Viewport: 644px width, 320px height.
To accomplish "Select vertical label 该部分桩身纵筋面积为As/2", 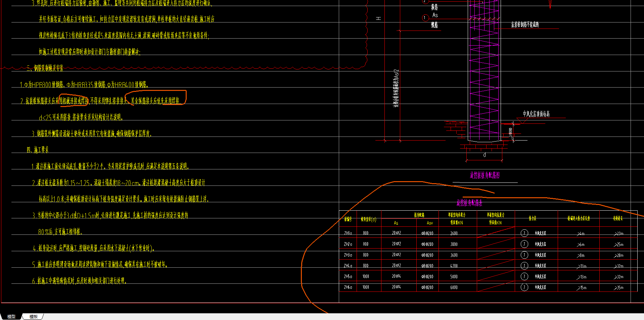I will [396, 89].
